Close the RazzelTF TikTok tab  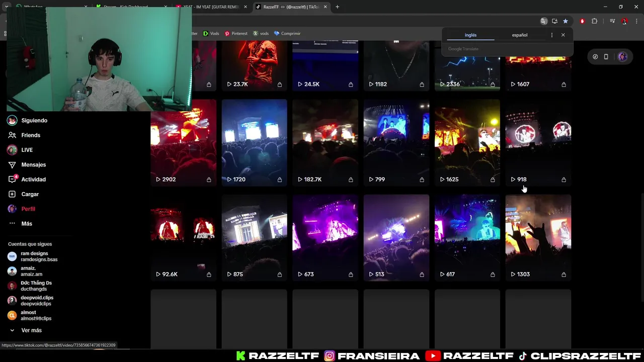point(326,7)
